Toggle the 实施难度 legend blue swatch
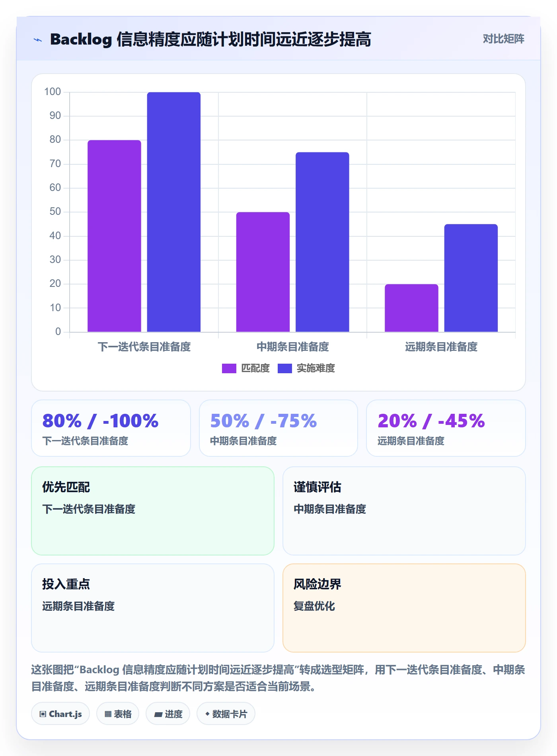 click(285, 368)
